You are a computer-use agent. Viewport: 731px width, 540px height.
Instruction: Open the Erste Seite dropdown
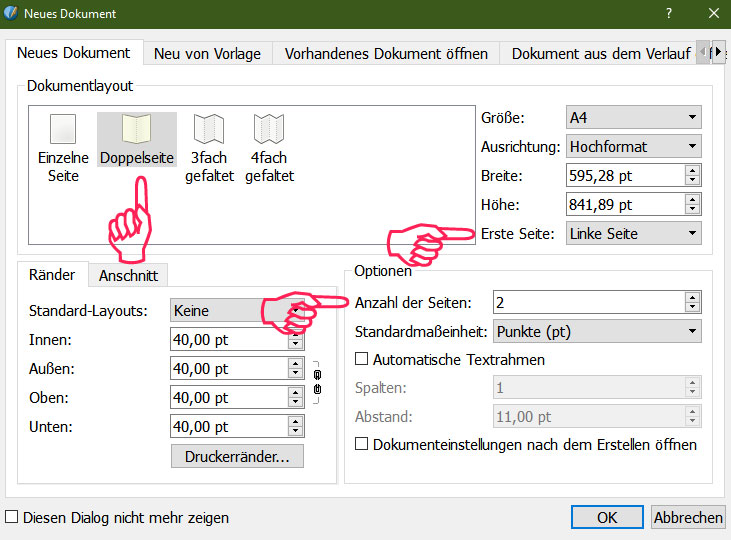coord(633,234)
